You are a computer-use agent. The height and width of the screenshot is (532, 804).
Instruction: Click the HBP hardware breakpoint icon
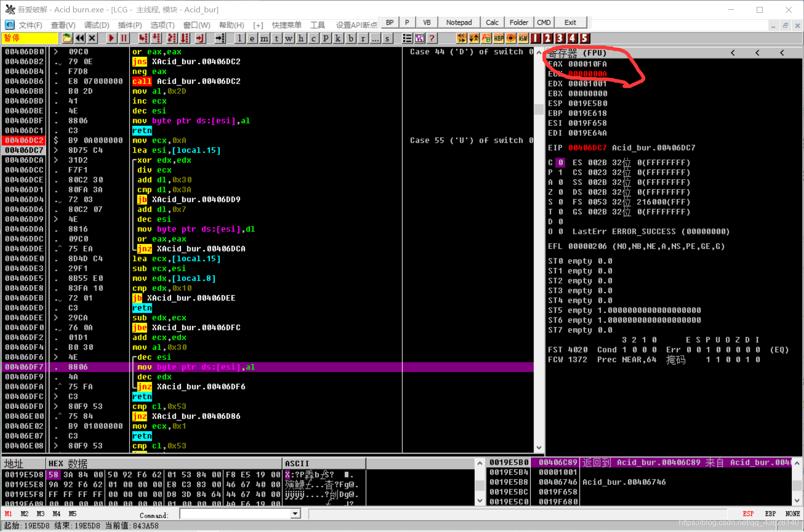click(499, 38)
